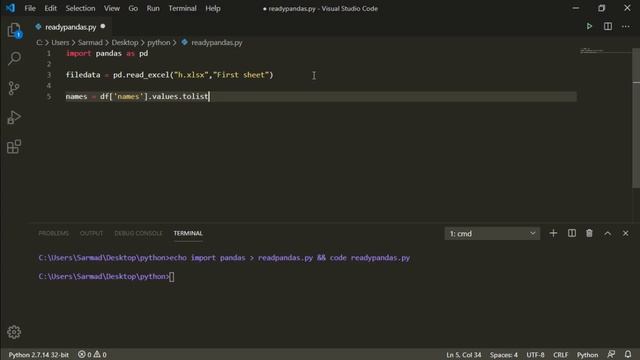This screenshot has height=360, width=640.
Task: Select Python 2.7.14 32-bit interpreter
Action: [x=39, y=354]
